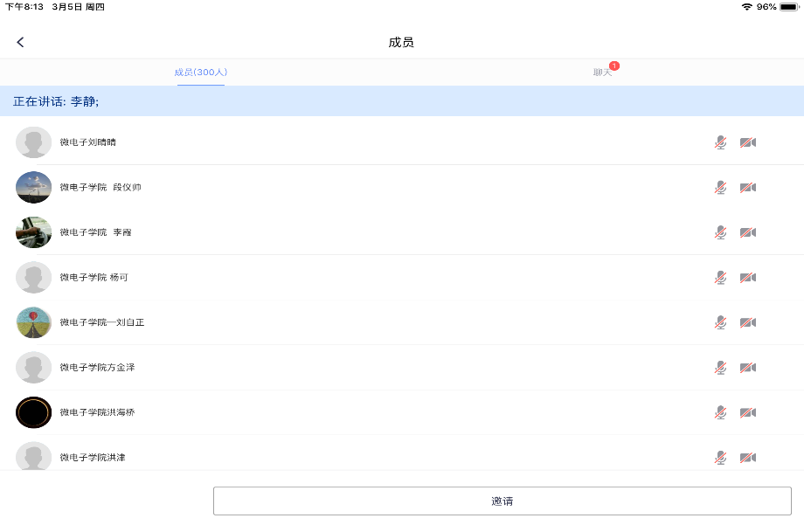This screenshot has width=804, height=532.
Task: Switch to the 聊天 tab
Action: pyautogui.click(x=603, y=72)
